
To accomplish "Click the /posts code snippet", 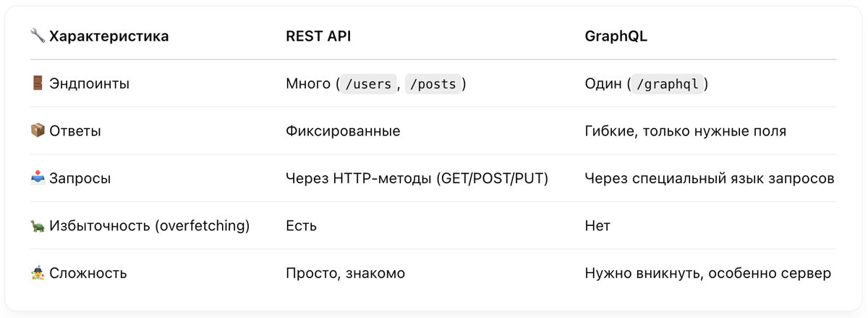I will point(433,84).
